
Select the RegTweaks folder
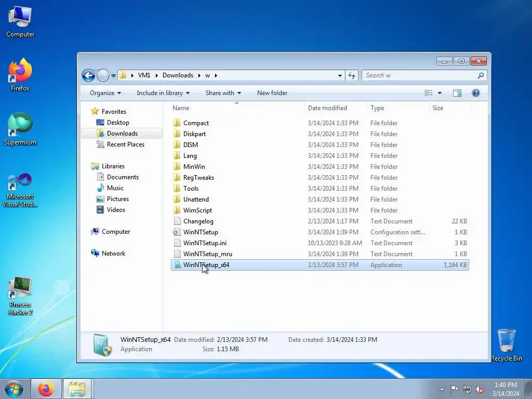click(x=320, y=178)
